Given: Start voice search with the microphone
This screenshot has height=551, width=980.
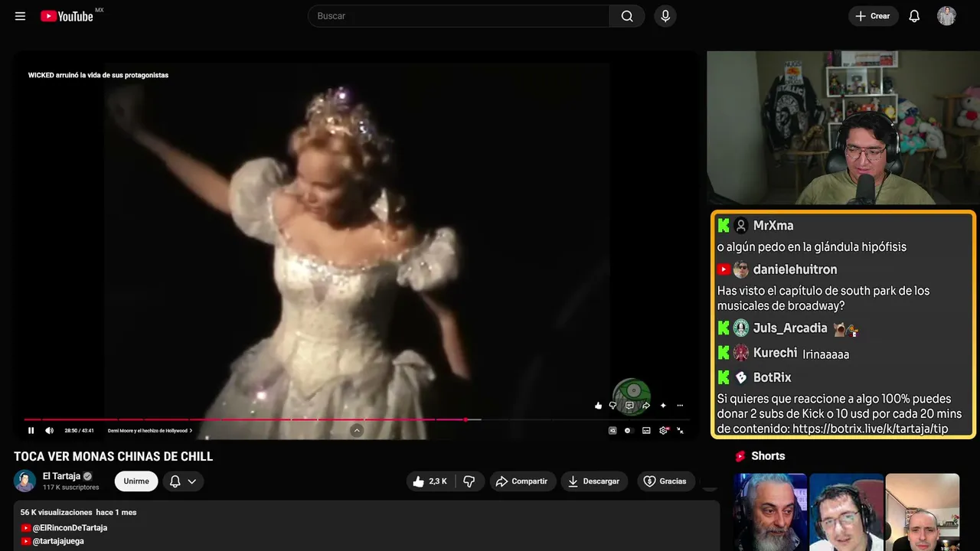Looking at the screenshot, I should [665, 16].
